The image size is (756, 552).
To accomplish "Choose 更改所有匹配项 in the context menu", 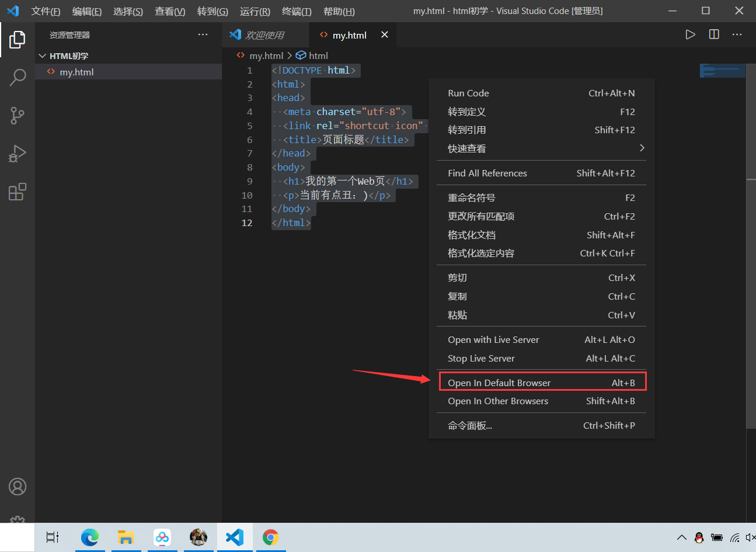I will 541,216.
